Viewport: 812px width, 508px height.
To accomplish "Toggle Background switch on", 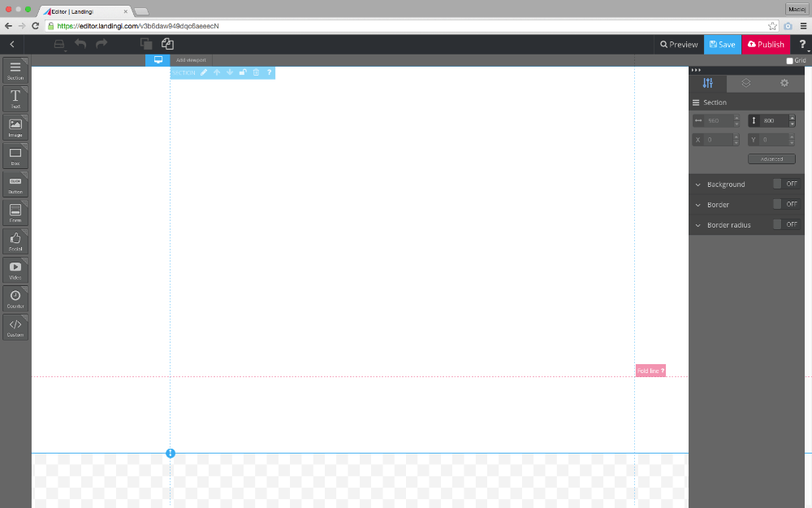I will [x=786, y=184].
